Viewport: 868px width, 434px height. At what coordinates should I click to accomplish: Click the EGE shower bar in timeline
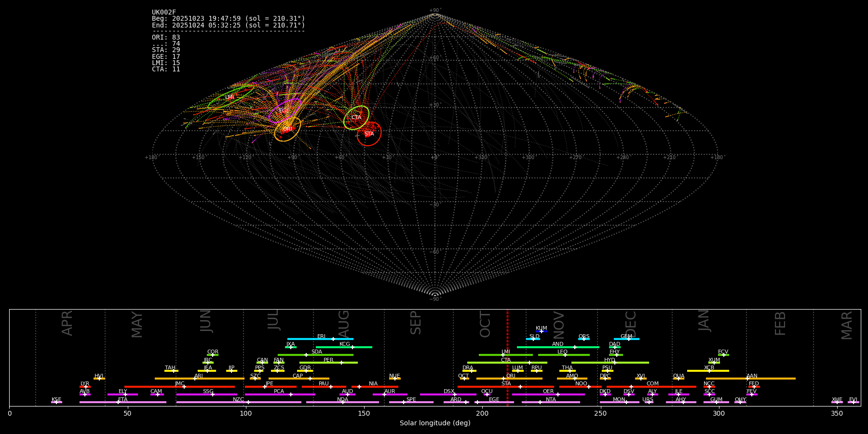click(494, 402)
